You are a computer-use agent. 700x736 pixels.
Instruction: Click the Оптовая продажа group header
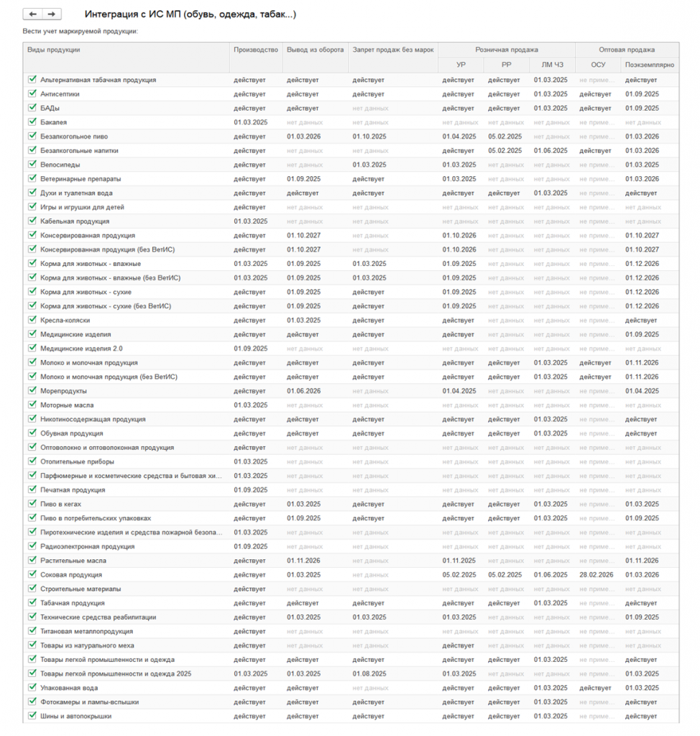click(x=627, y=50)
